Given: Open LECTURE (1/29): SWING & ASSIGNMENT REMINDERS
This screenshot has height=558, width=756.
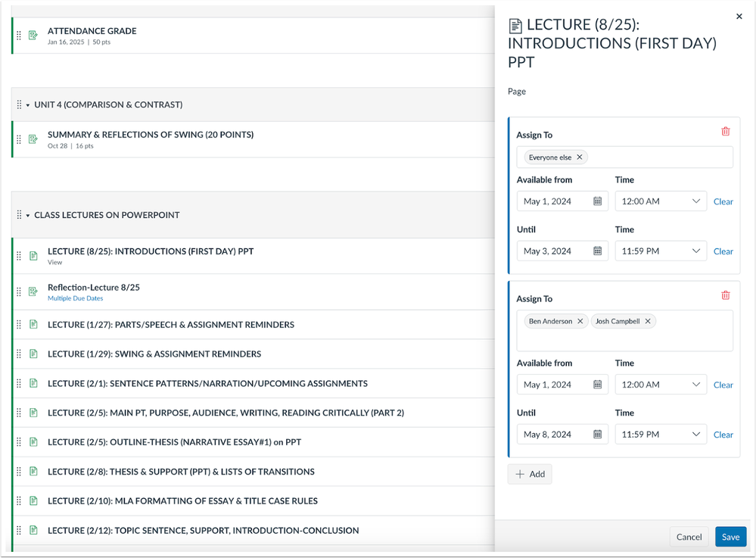Looking at the screenshot, I should click(x=154, y=354).
